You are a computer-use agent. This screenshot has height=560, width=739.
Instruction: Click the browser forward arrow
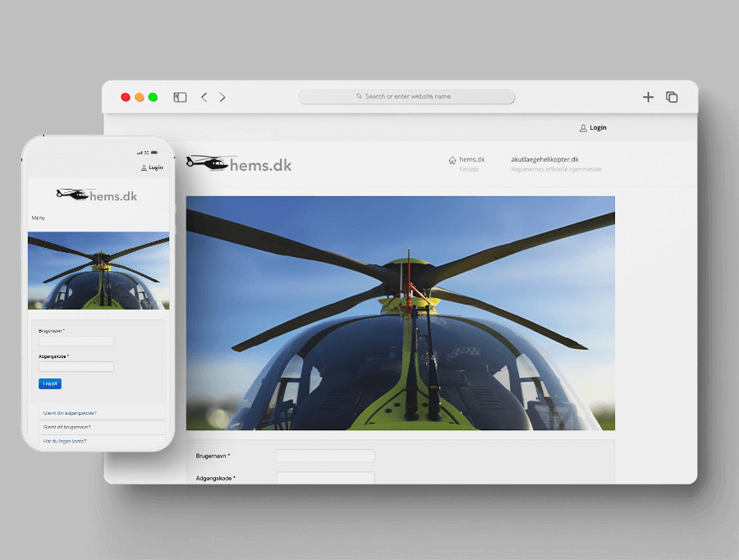223,97
